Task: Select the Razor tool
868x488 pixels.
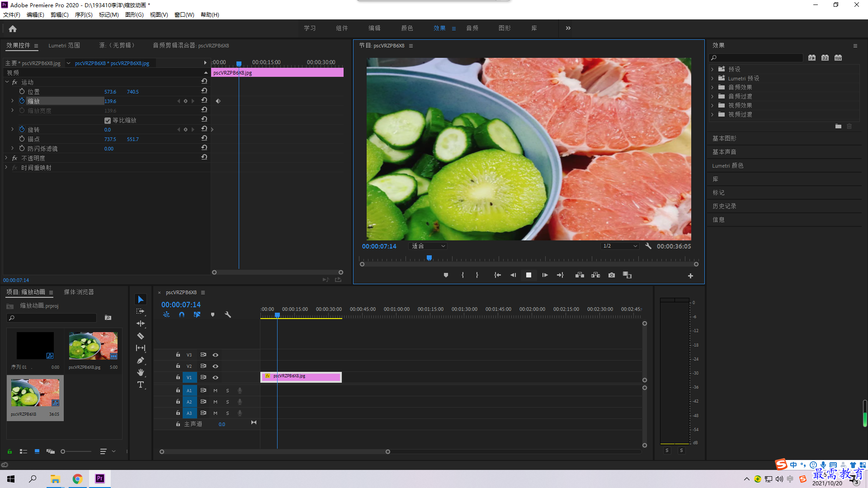Action: point(141,336)
